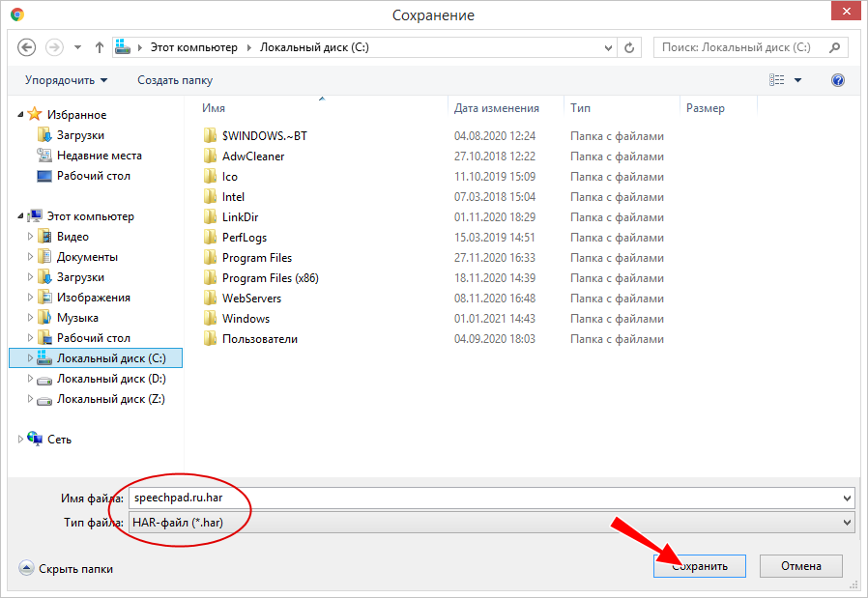The image size is (868, 598).
Task: Expand 'Изображения' tree node
Action: click(x=30, y=297)
